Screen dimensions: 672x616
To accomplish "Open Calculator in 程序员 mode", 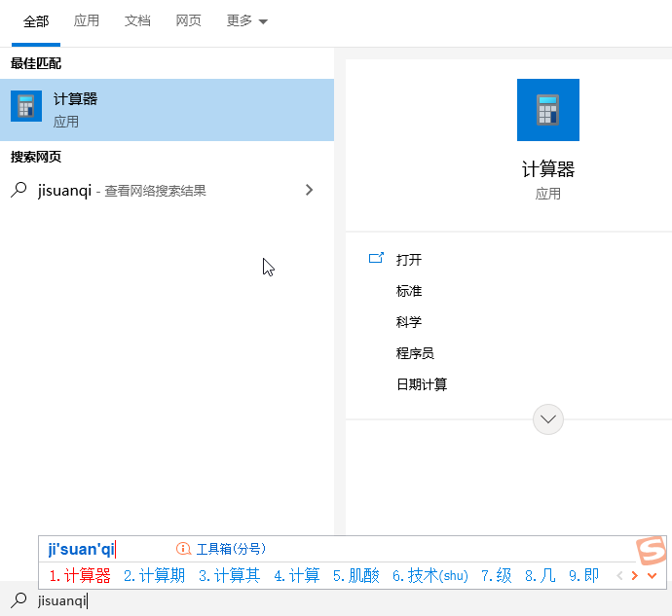I will 415,353.
